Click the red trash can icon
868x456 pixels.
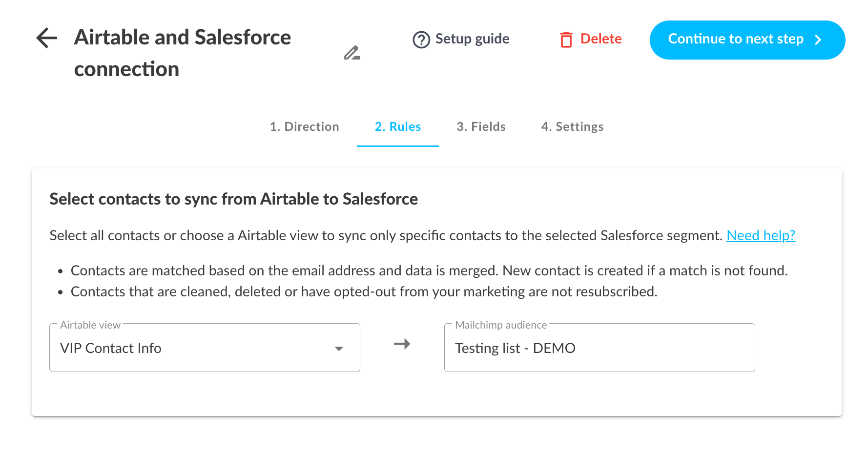tap(566, 40)
